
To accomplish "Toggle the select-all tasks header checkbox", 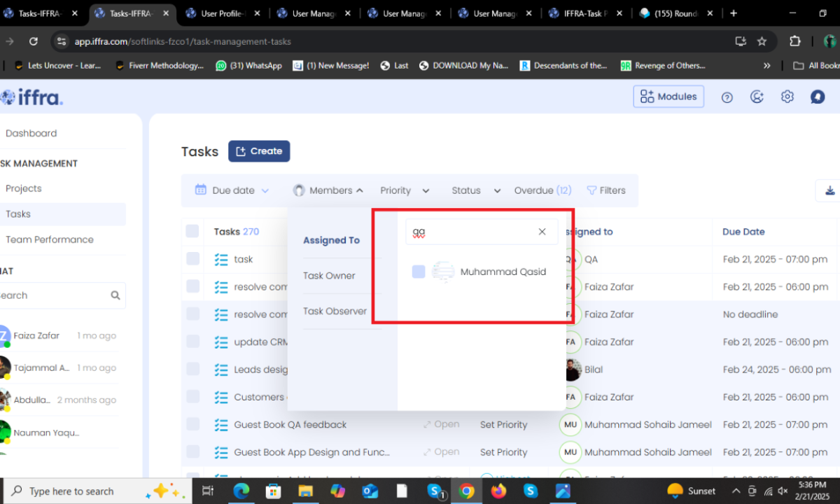I will (192, 232).
